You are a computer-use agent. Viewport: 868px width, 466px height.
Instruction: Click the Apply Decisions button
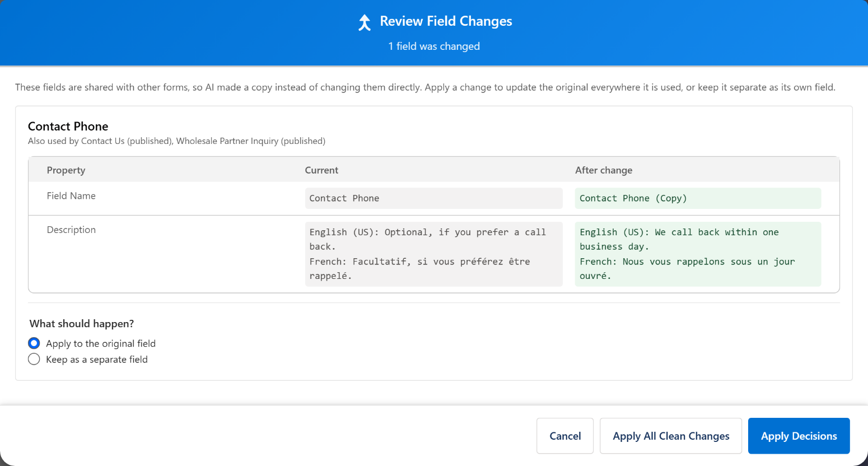click(x=799, y=436)
